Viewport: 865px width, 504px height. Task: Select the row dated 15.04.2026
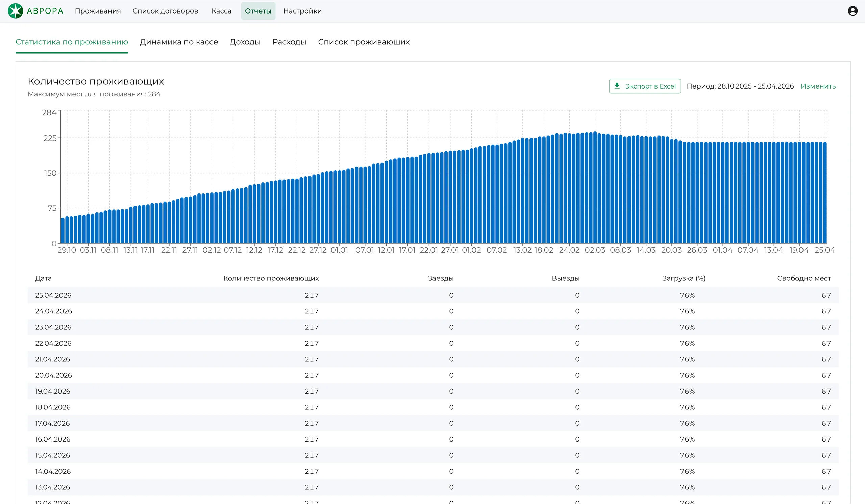coord(433,455)
